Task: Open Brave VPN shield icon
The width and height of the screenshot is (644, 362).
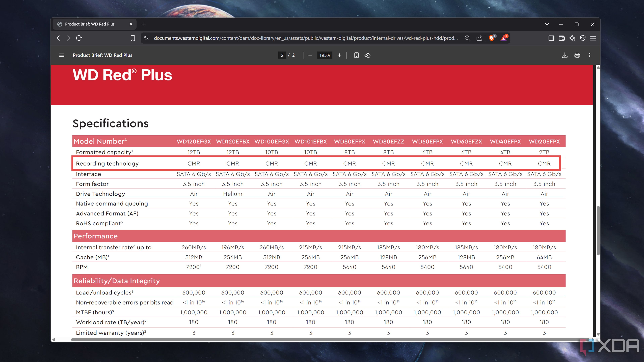Action: click(x=583, y=38)
